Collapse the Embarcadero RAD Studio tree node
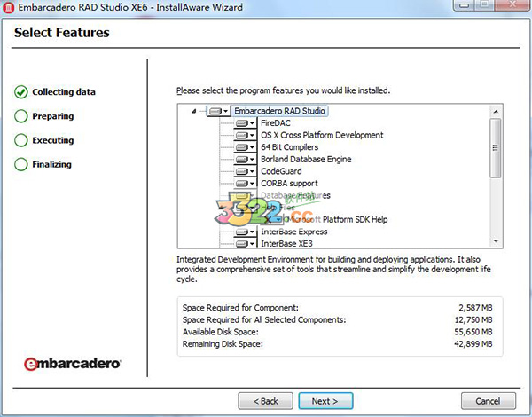Screen dimensions: 532x417 tap(193, 111)
